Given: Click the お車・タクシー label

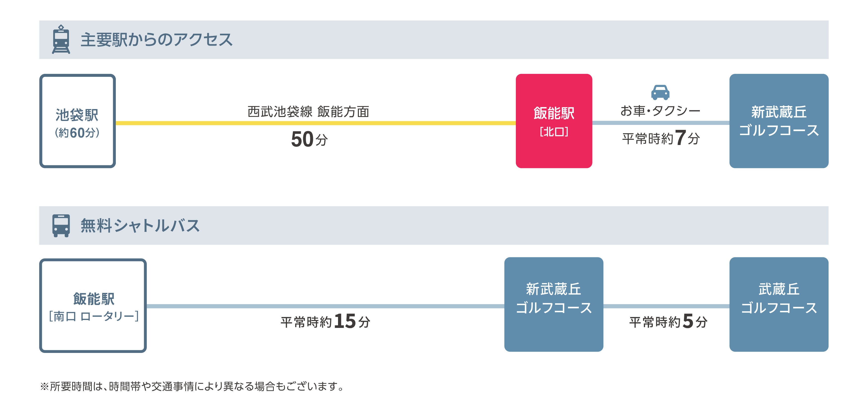Looking at the screenshot, I should click(660, 111).
